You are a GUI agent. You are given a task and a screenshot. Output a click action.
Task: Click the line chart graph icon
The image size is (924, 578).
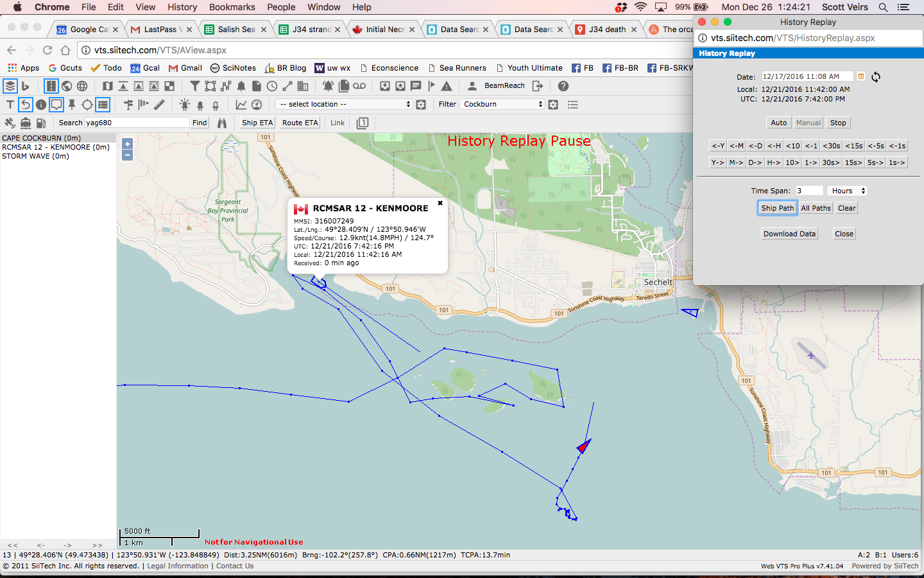point(241,104)
